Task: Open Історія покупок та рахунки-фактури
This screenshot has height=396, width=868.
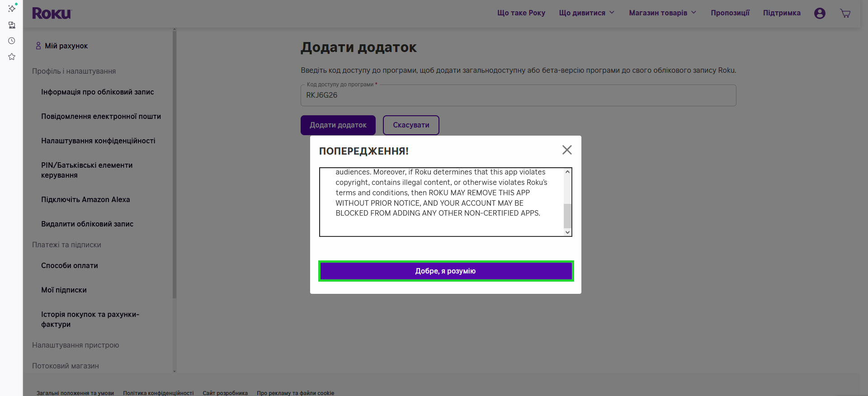Action: [x=90, y=319]
